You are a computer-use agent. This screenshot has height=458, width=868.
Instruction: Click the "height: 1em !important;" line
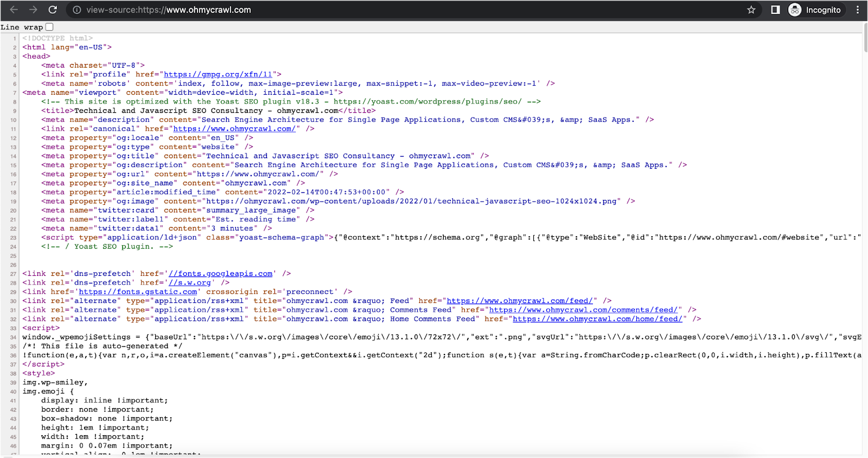pos(95,428)
